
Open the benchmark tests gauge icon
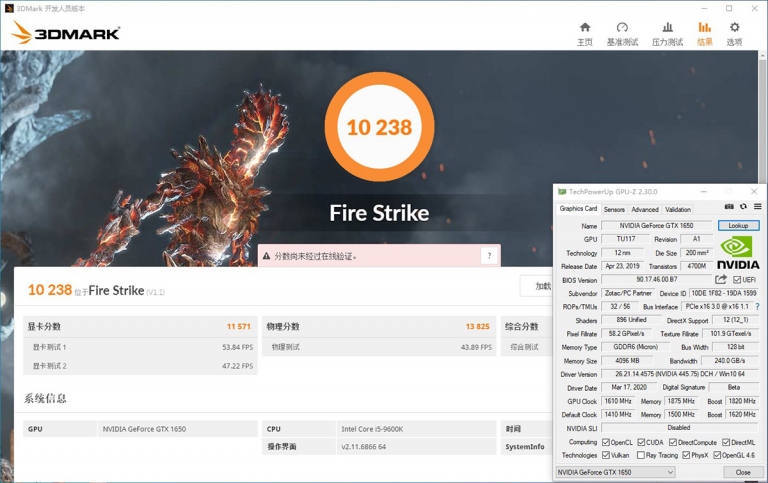622,27
